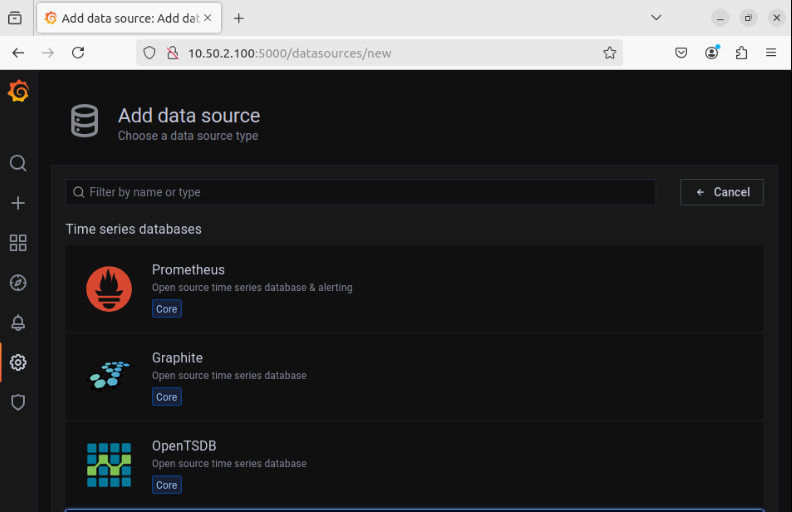Click the insecure connection lock icon
This screenshot has width=792, height=512.
click(173, 53)
